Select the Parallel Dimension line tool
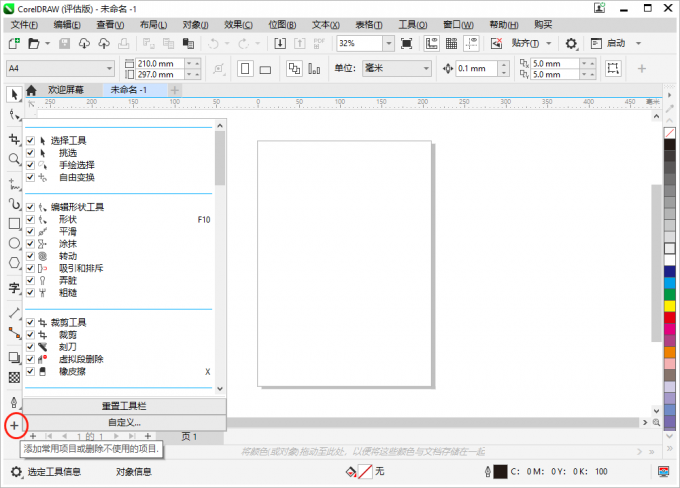680x488 pixels. [14, 312]
